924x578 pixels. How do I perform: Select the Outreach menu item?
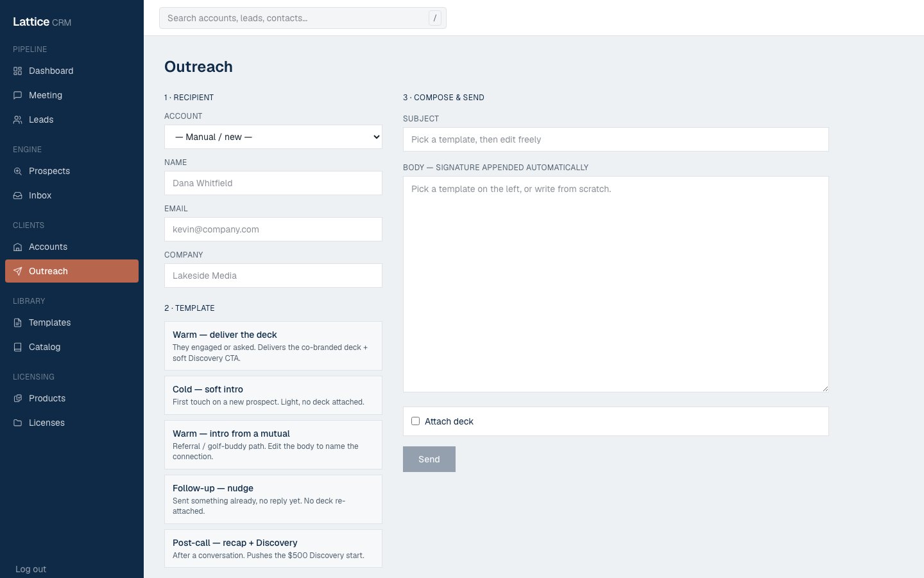coord(72,271)
